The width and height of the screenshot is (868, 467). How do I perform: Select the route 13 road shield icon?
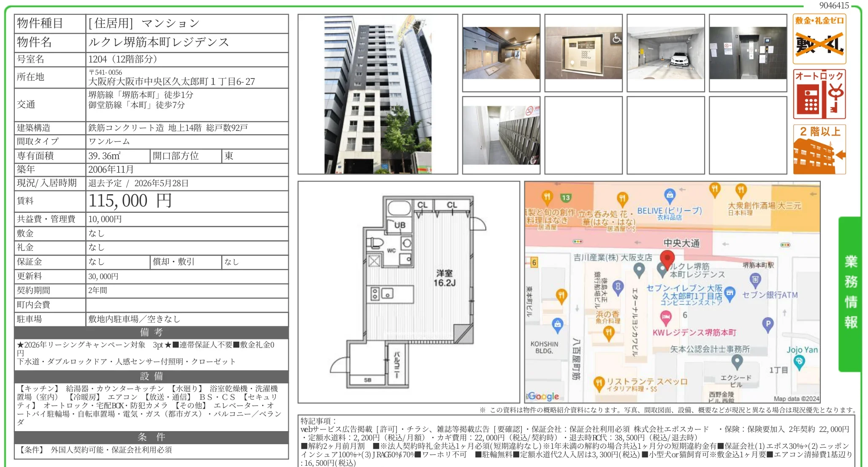point(565,197)
